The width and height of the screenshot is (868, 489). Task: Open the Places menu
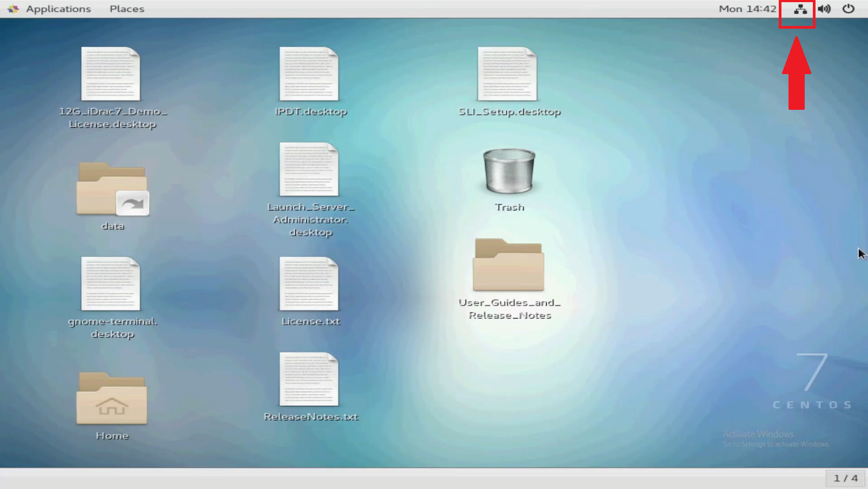pyautogui.click(x=127, y=9)
